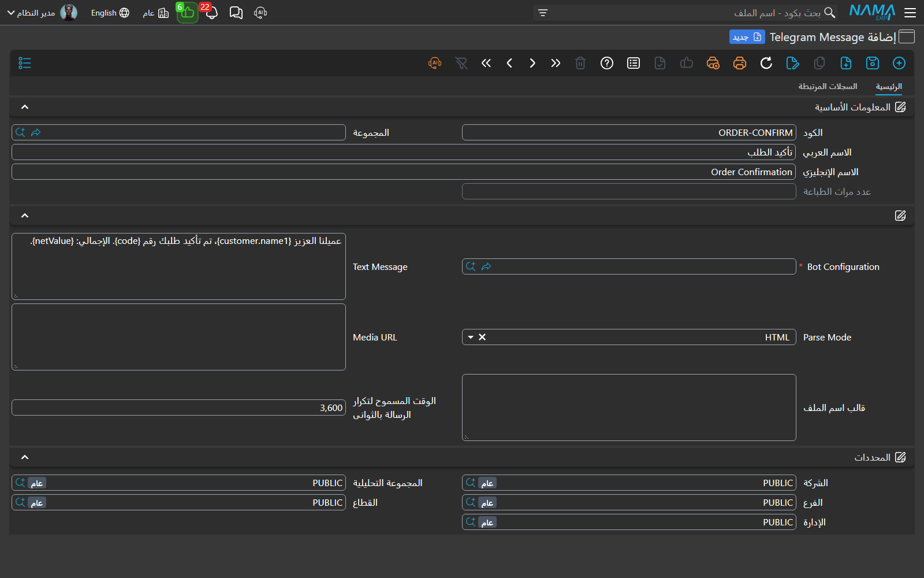This screenshot has width=924, height=578.
Task: Switch to the السجلات المرتبطة tab
Action: coord(828,86)
